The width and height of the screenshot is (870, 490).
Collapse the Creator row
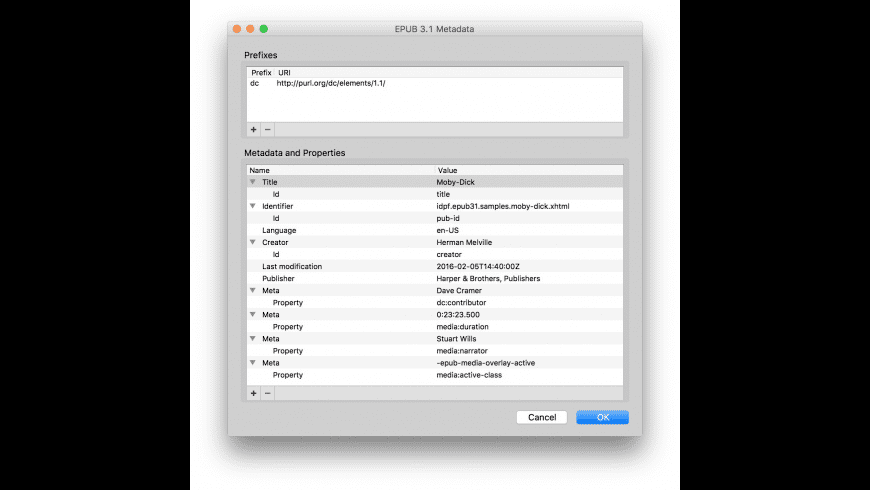point(253,242)
